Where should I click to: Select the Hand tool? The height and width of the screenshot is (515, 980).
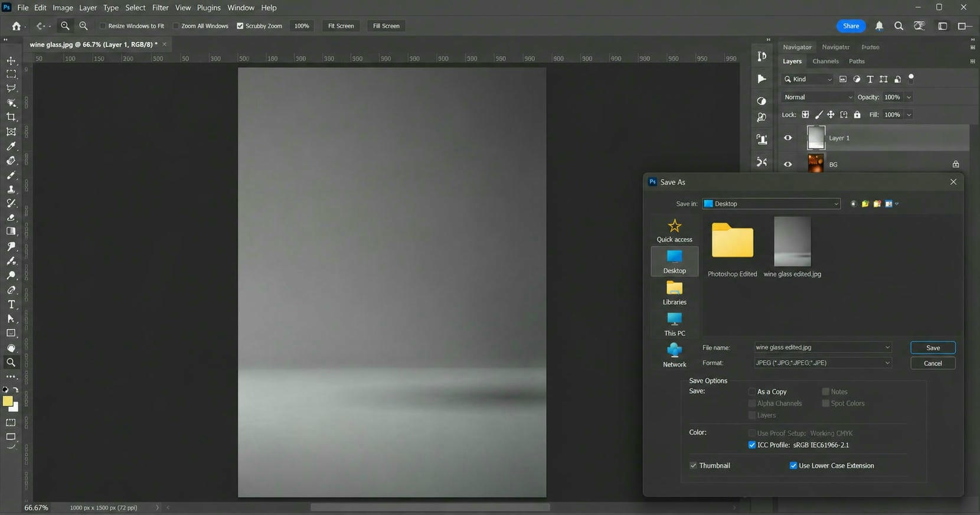coord(11,348)
